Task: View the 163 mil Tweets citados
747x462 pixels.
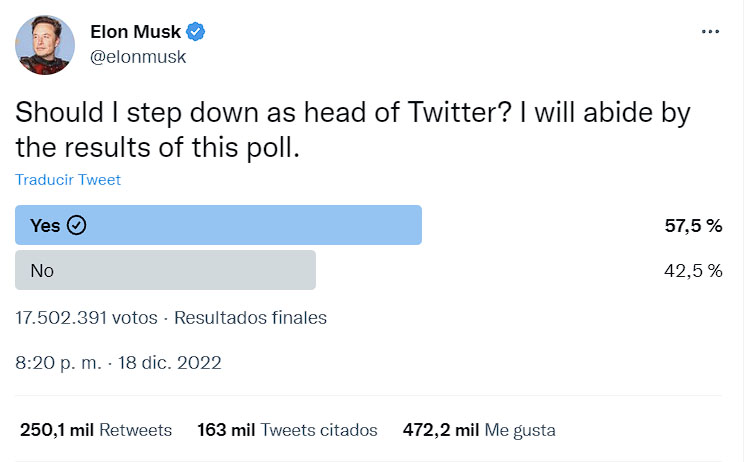Action: (x=287, y=430)
